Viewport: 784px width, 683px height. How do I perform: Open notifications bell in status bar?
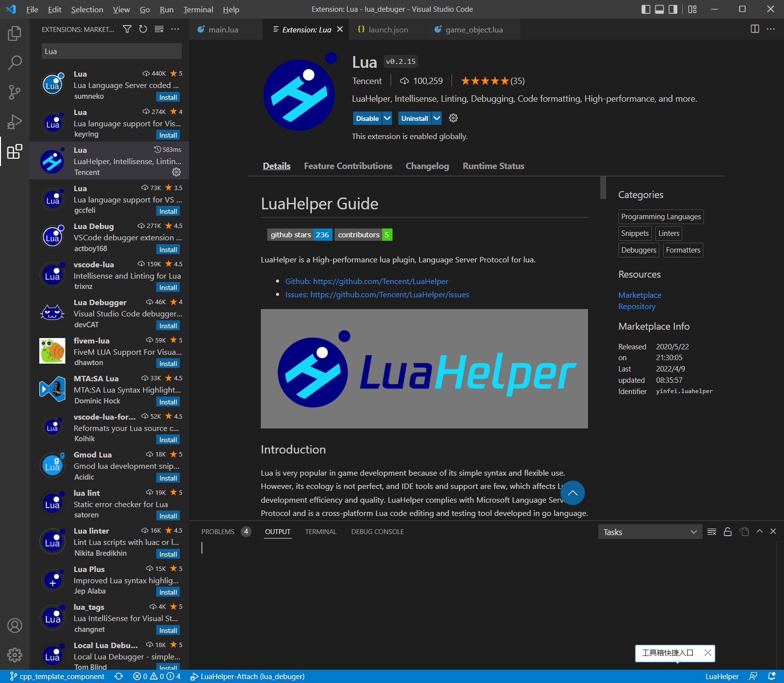pyautogui.click(x=772, y=677)
